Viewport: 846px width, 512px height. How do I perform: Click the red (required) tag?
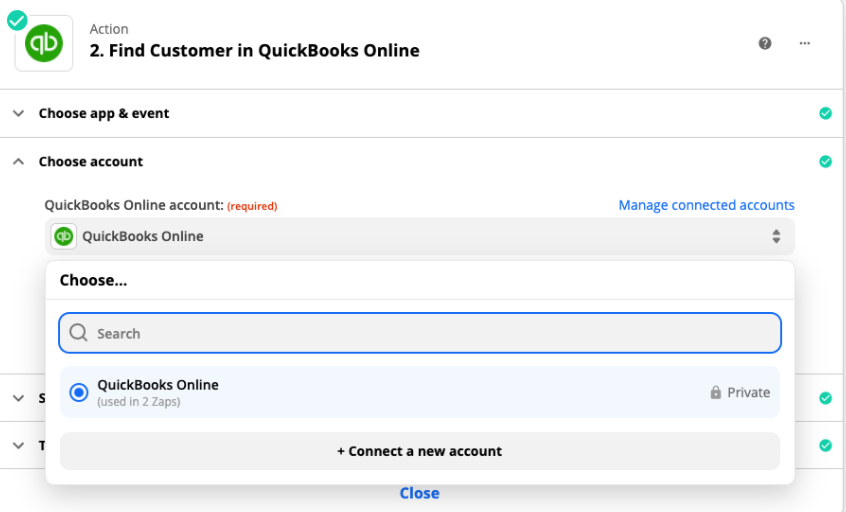pos(252,206)
